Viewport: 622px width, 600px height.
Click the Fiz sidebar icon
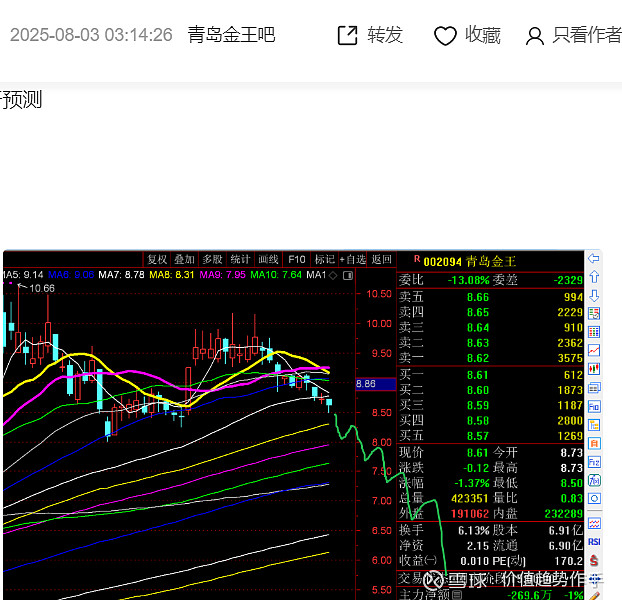coord(594,462)
